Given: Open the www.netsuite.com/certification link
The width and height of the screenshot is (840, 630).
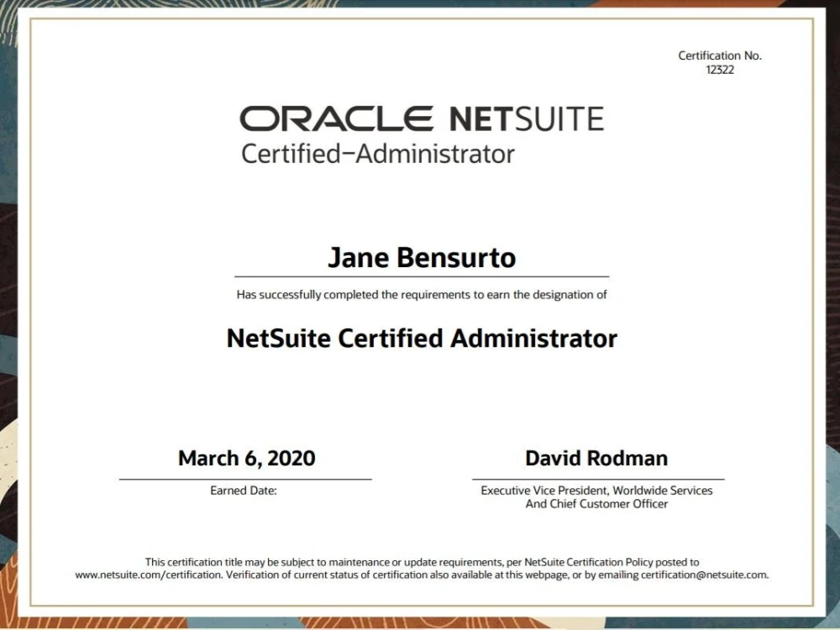Looking at the screenshot, I should click(148, 575).
